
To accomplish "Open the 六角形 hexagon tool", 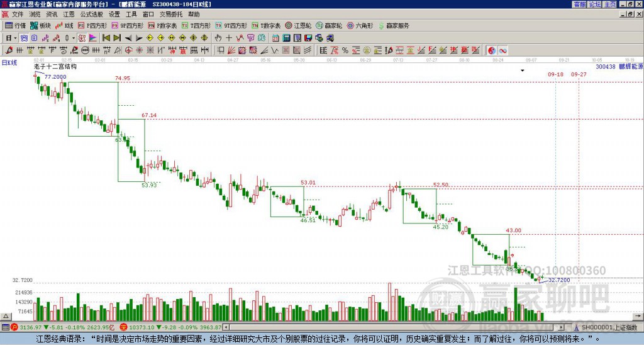I will click(x=360, y=25).
